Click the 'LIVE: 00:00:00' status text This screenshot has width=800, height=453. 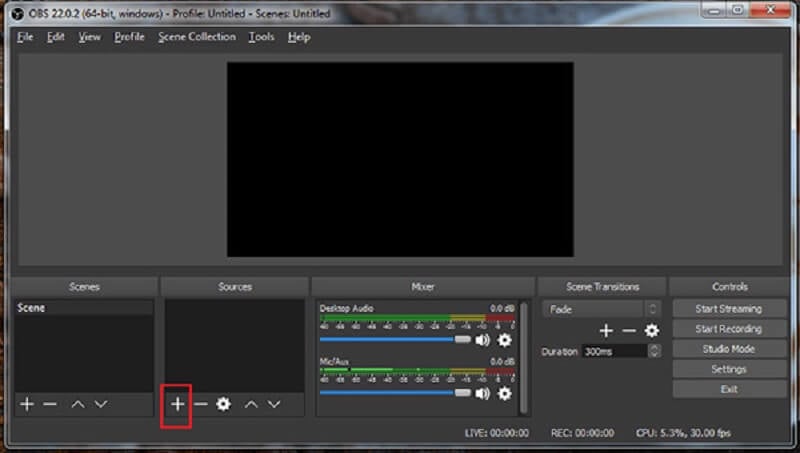click(496, 433)
